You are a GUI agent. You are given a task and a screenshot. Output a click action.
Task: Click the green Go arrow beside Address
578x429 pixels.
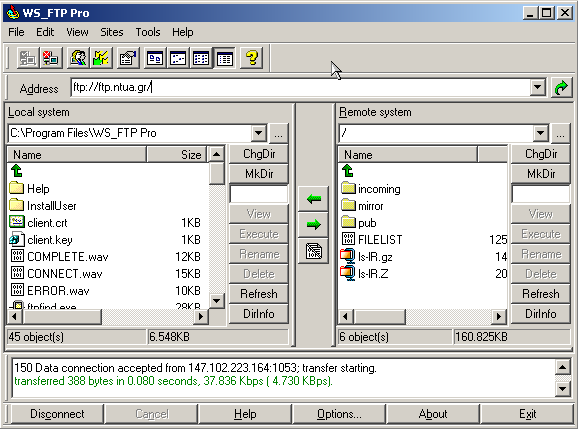tap(561, 88)
